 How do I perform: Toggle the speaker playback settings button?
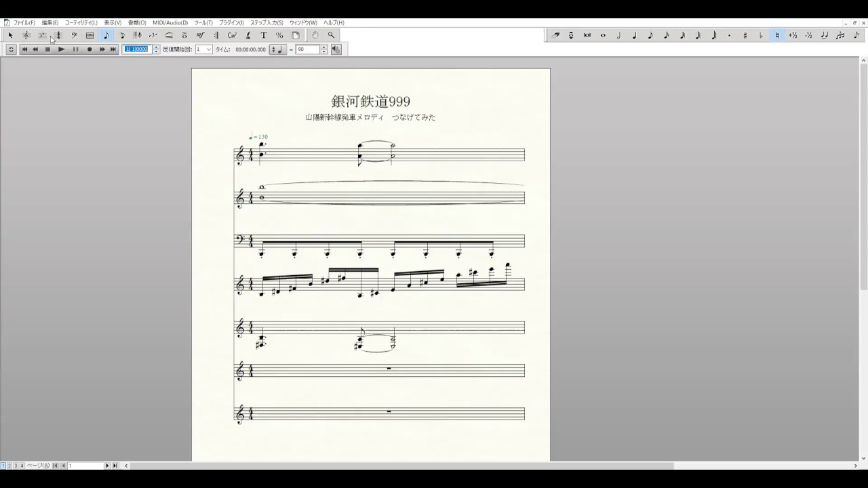click(336, 49)
